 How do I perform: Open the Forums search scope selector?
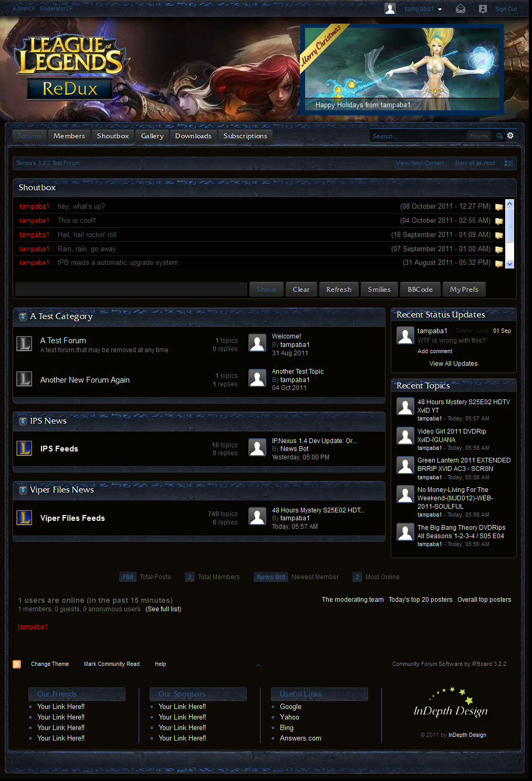coord(478,136)
